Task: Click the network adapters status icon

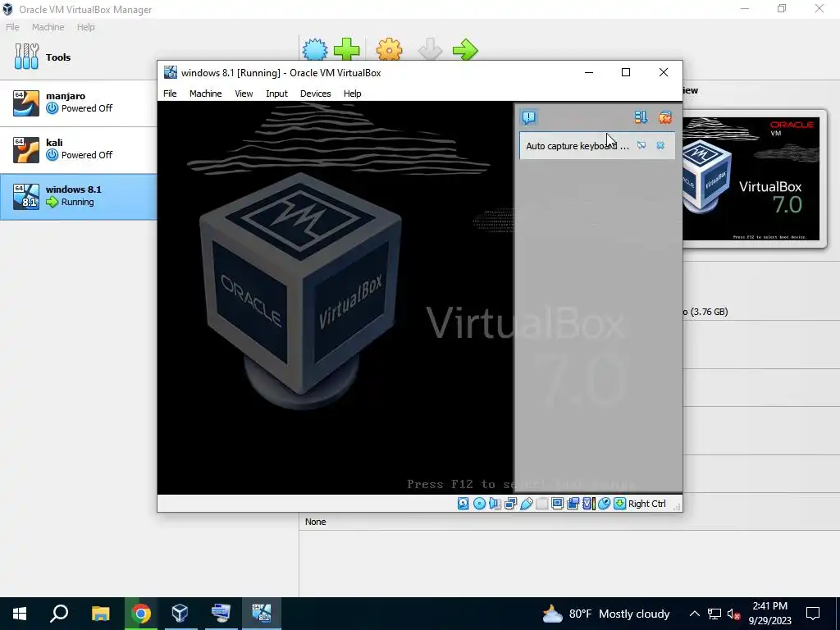Action: tap(510, 504)
